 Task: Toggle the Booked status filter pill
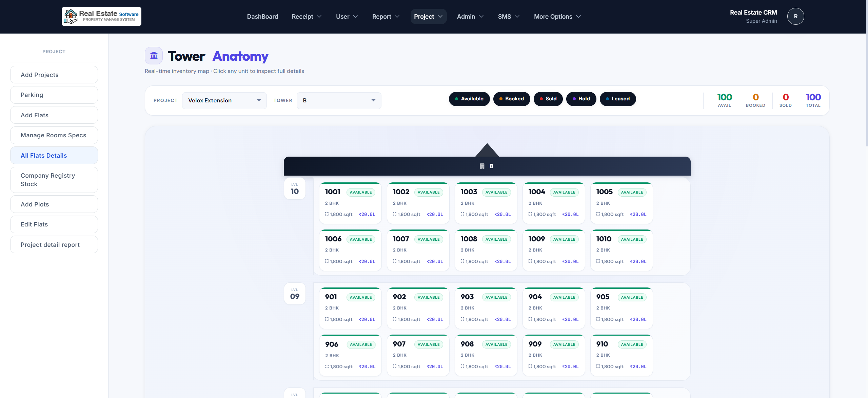511,99
